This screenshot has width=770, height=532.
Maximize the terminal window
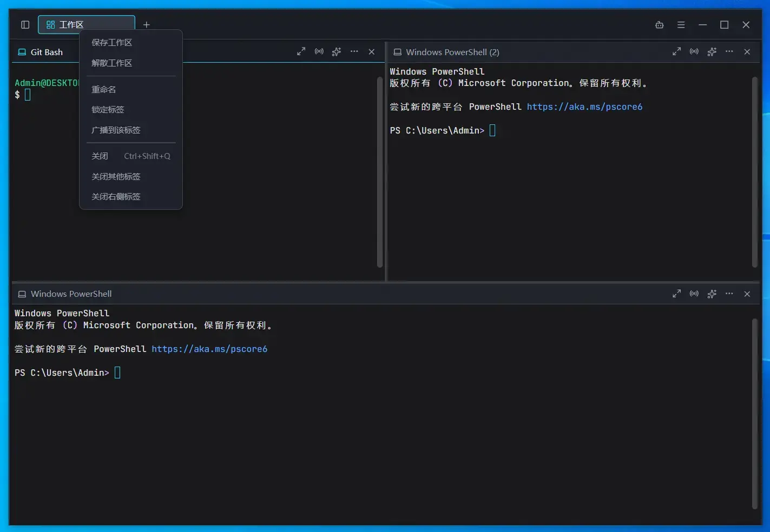click(x=724, y=25)
